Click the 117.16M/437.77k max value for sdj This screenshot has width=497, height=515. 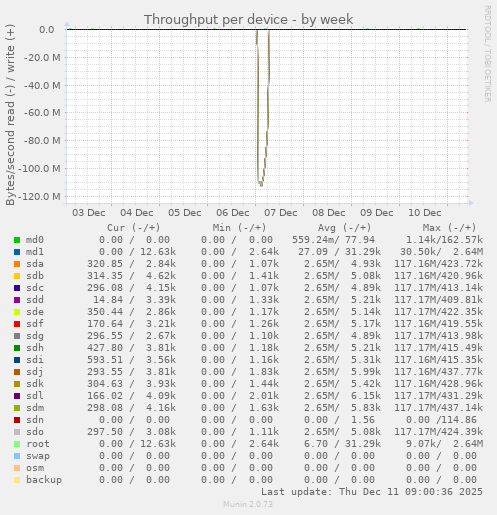click(x=438, y=372)
